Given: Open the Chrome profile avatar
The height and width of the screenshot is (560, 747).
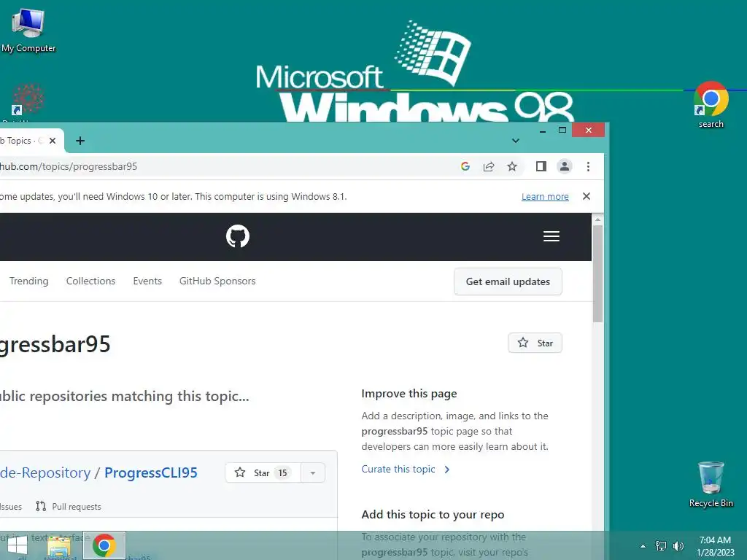Looking at the screenshot, I should click(565, 166).
